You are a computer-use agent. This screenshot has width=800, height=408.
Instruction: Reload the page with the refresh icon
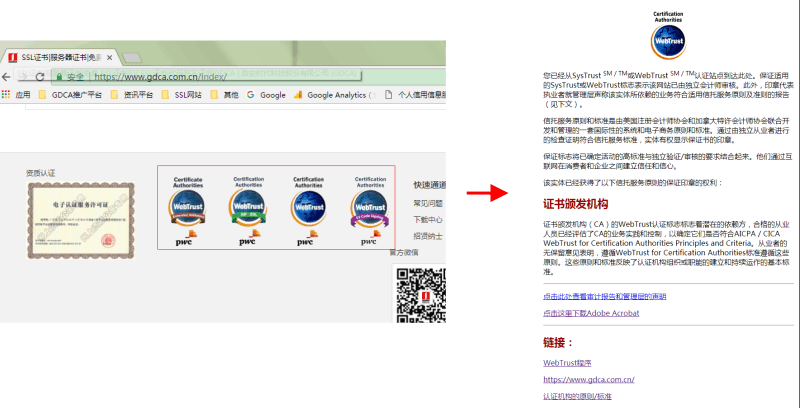[x=40, y=77]
